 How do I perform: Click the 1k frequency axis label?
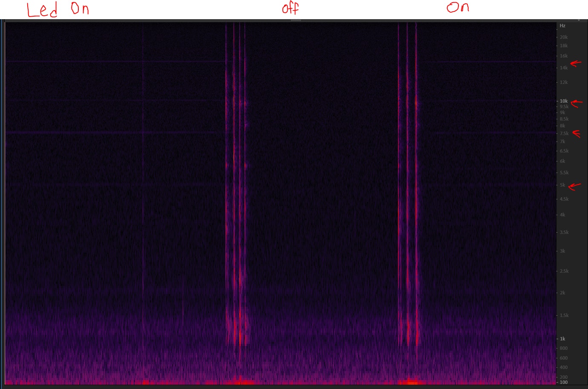coord(562,339)
